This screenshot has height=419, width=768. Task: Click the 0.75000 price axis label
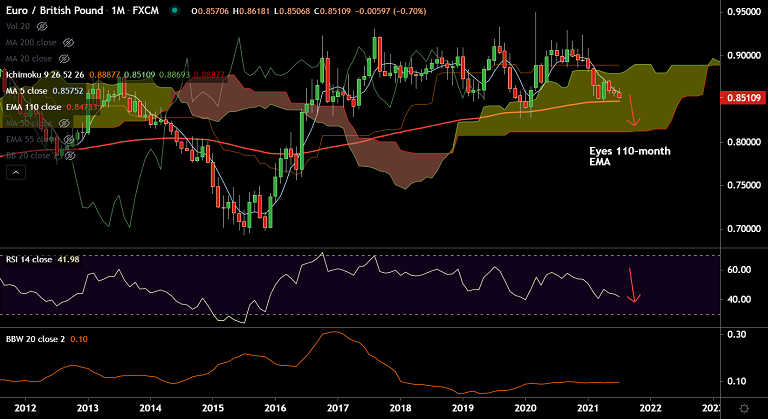pos(744,185)
